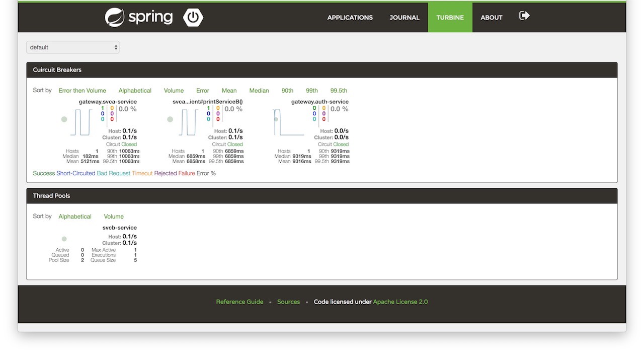This screenshot has width=644, height=353.
Task: Click the gateway.svca-service circuit title
Action: click(108, 102)
